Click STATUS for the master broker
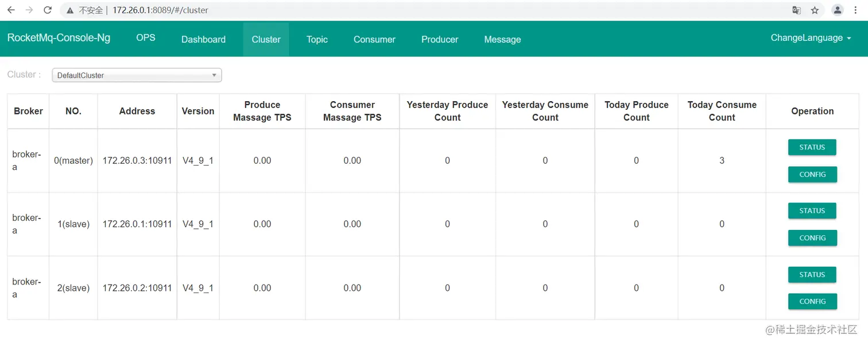Screen dimensions: 868x346 [x=812, y=147]
